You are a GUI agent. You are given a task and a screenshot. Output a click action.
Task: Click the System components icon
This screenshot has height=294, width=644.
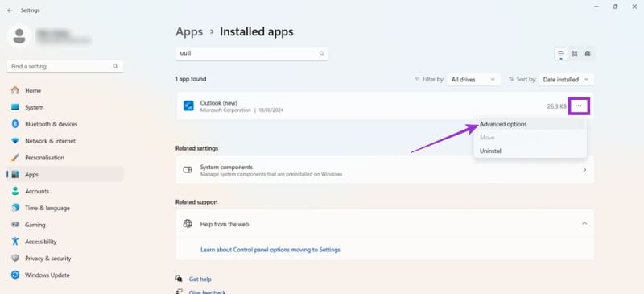(188, 170)
